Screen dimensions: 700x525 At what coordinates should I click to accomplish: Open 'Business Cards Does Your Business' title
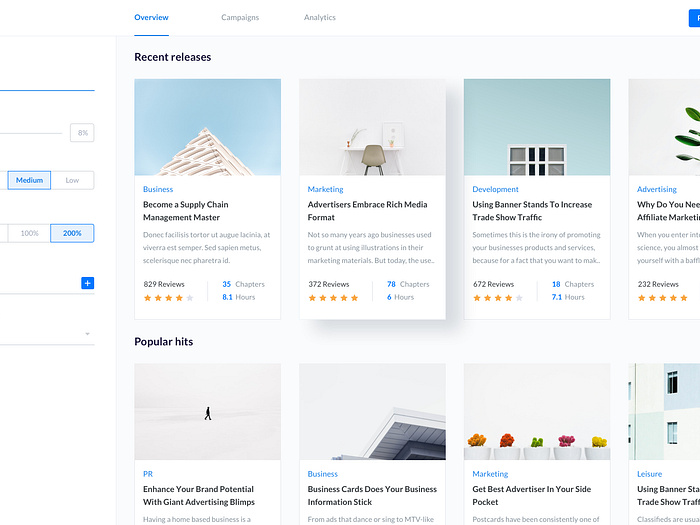click(372, 496)
